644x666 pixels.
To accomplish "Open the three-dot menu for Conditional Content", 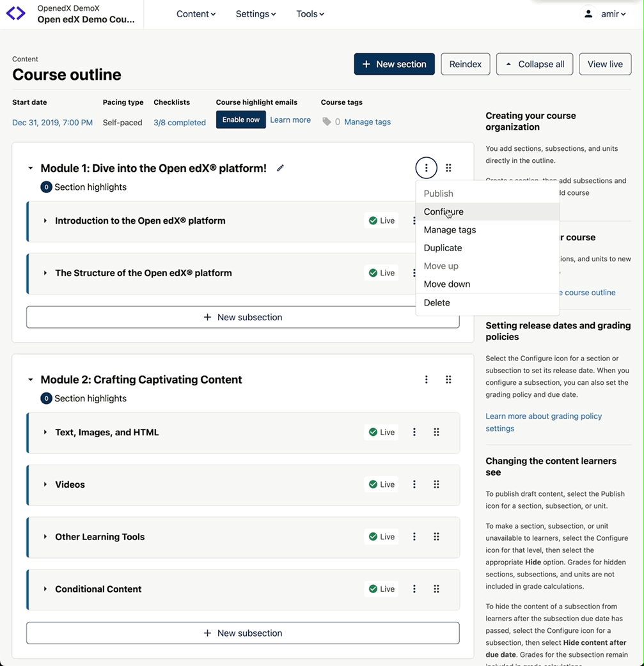I will 414,589.
